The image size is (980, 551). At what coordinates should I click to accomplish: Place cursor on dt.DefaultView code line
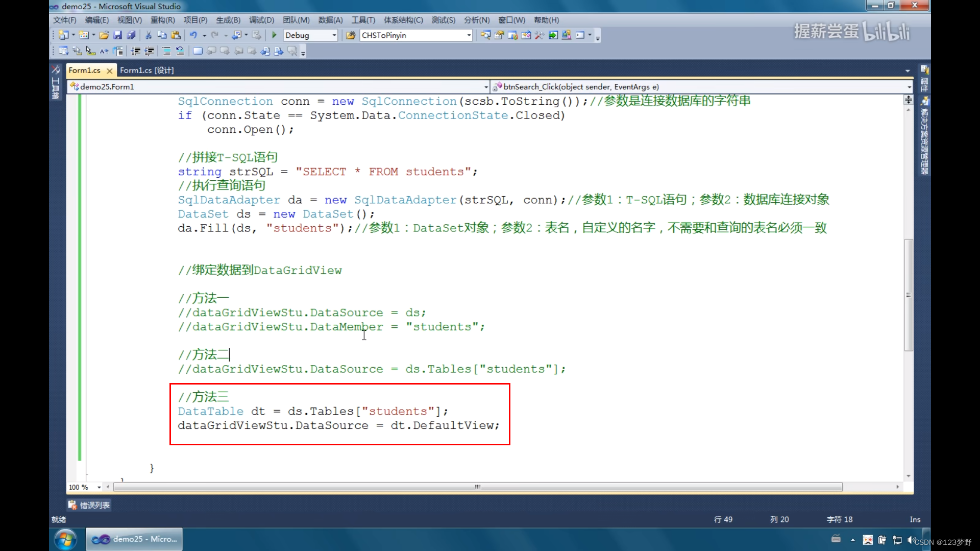[338, 425]
